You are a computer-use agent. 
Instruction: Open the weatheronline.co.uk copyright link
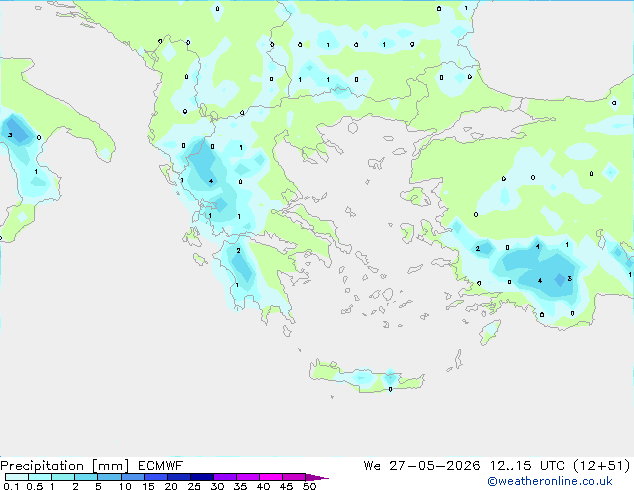tap(550, 481)
